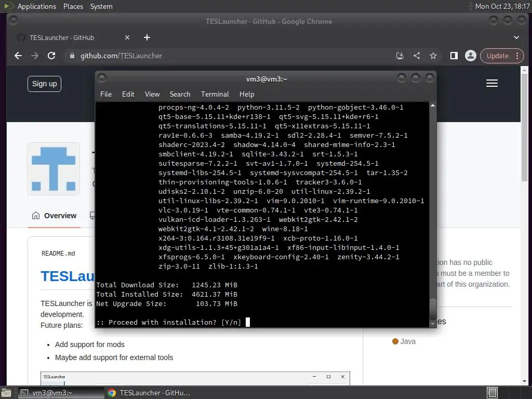Open the terminal View menu
The height and width of the screenshot is (399, 532).
[152, 94]
